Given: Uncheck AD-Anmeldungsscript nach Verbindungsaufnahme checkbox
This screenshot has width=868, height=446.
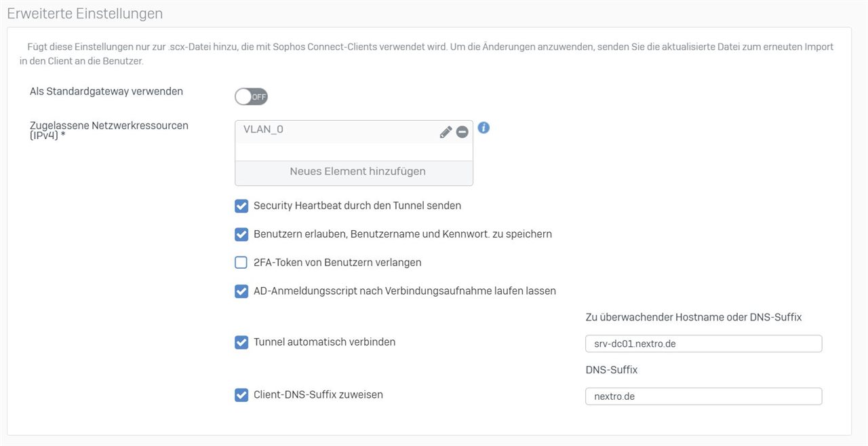Looking at the screenshot, I should (x=241, y=291).
